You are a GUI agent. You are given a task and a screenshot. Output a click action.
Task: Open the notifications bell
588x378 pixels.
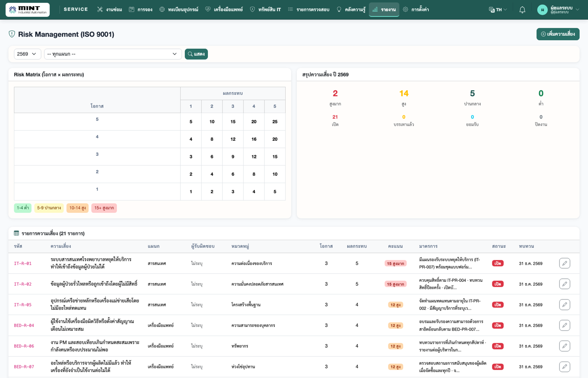522,10
